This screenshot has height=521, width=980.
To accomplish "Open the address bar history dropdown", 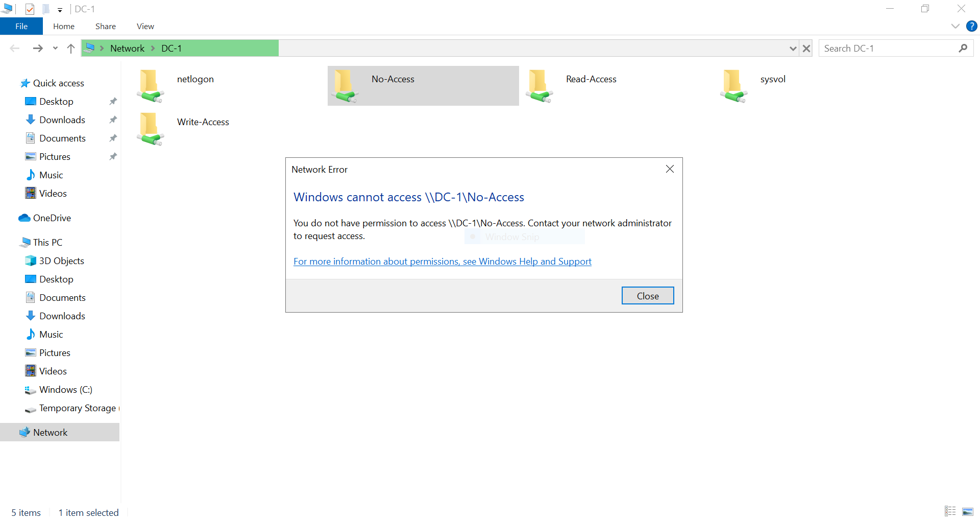I will coord(793,49).
